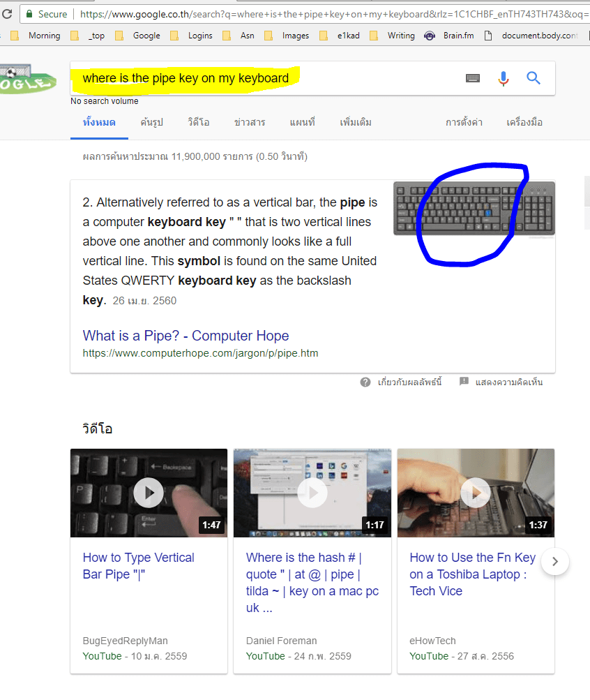Click the question mark about-result icon
This screenshot has width=590, height=700.
click(x=365, y=382)
